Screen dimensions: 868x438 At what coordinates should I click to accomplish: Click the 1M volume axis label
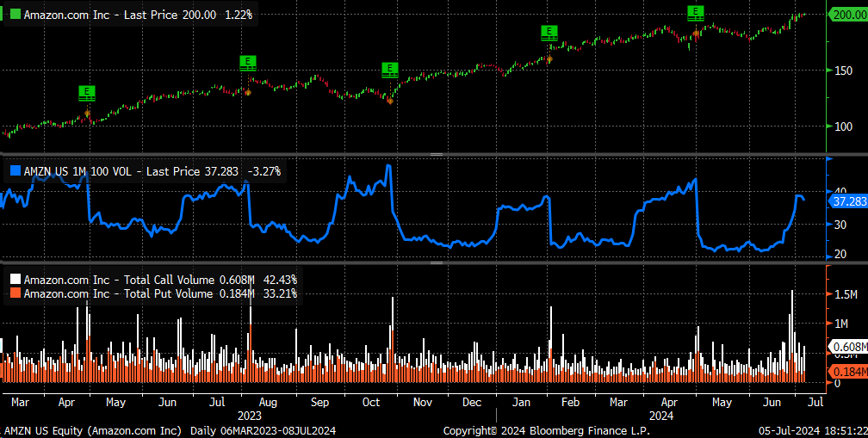pos(843,323)
